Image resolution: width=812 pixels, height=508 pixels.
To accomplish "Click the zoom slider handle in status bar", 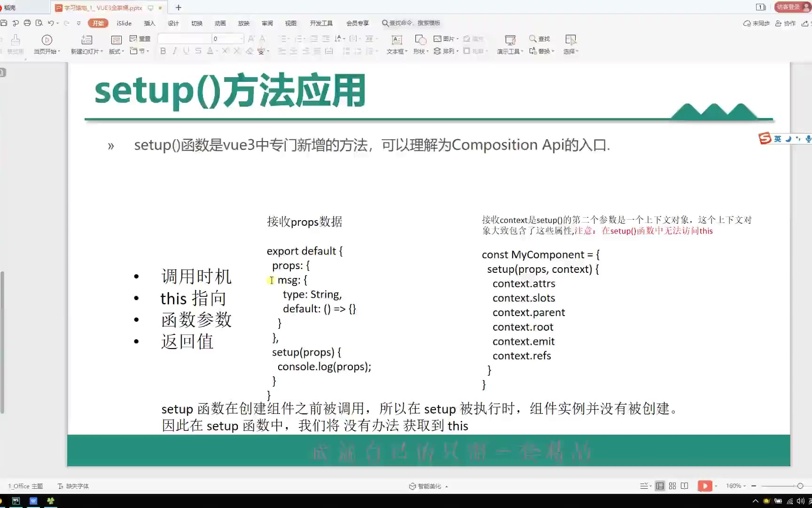I will tap(800, 486).
